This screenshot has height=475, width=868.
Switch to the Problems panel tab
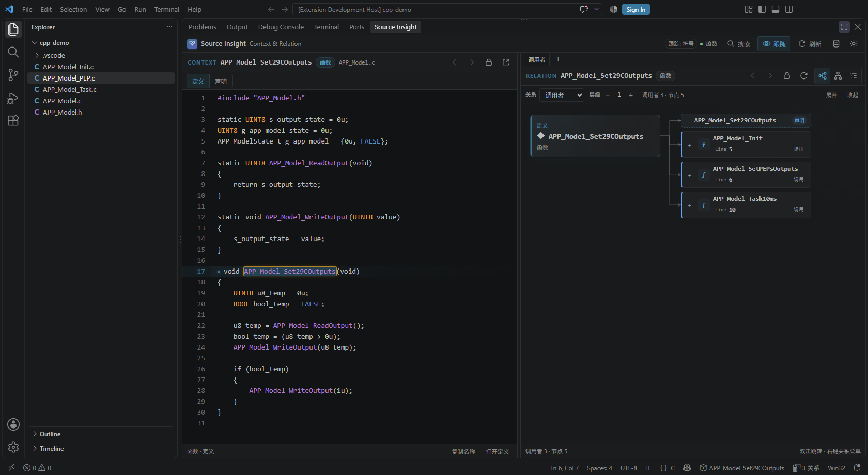(x=202, y=27)
